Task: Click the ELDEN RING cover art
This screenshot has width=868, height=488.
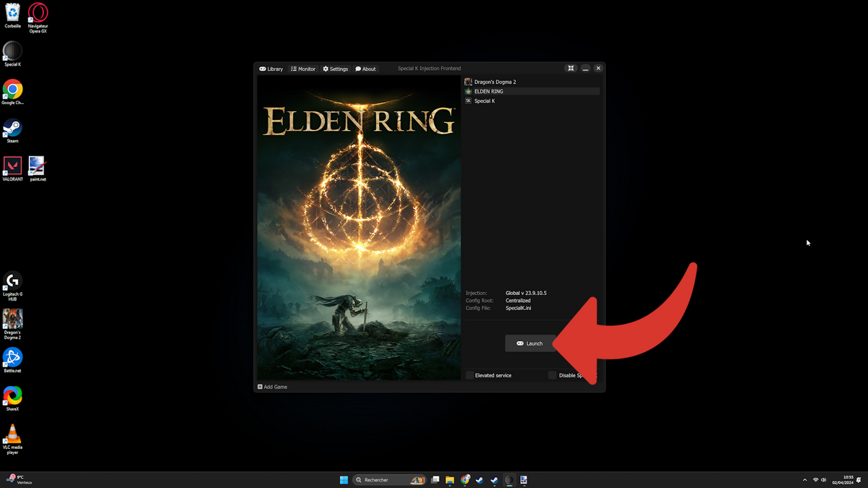Action: pyautogui.click(x=359, y=228)
